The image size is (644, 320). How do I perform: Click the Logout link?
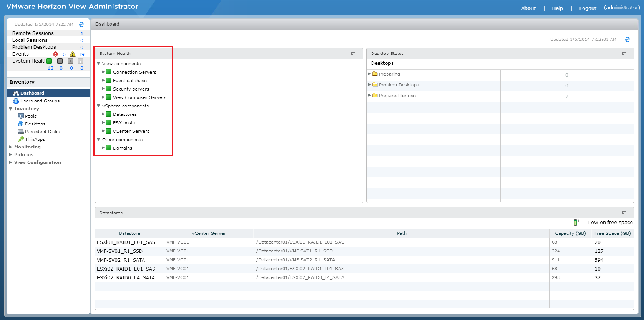tap(588, 8)
